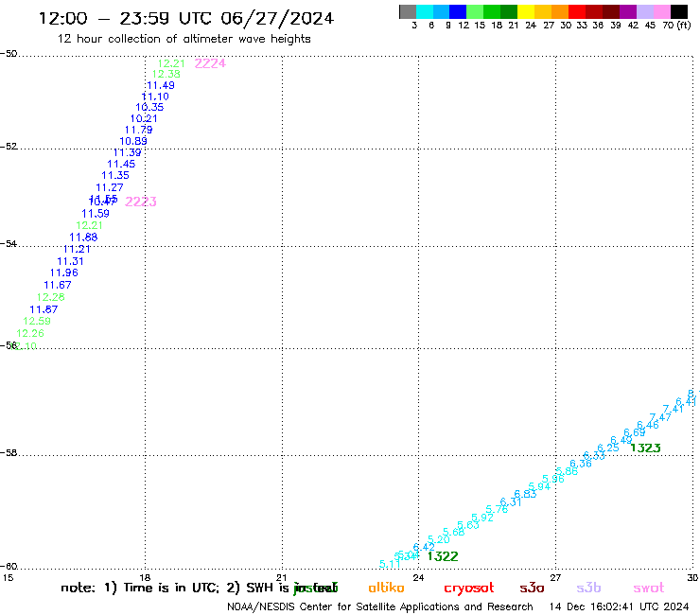Click the red cryosat legend label
This screenshot has height=615, width=700.
coord(469,589)
